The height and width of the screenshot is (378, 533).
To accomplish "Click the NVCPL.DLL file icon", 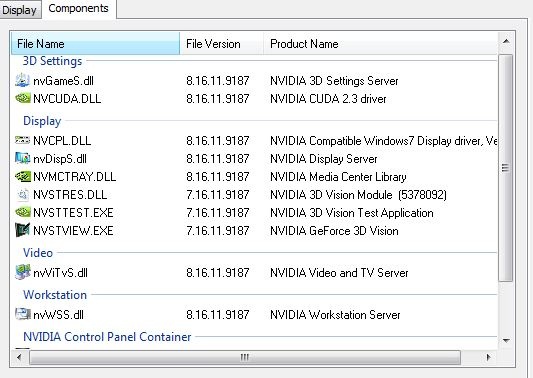I will tap(22, 140).
